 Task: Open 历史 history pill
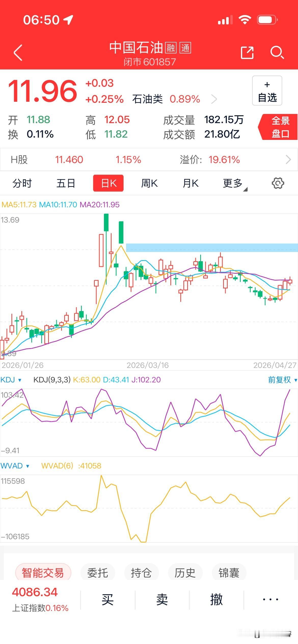pos(185,573)
